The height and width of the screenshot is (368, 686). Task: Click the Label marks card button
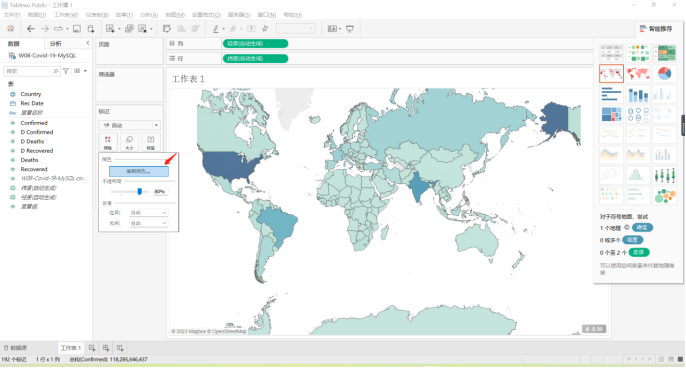(150, 142)
